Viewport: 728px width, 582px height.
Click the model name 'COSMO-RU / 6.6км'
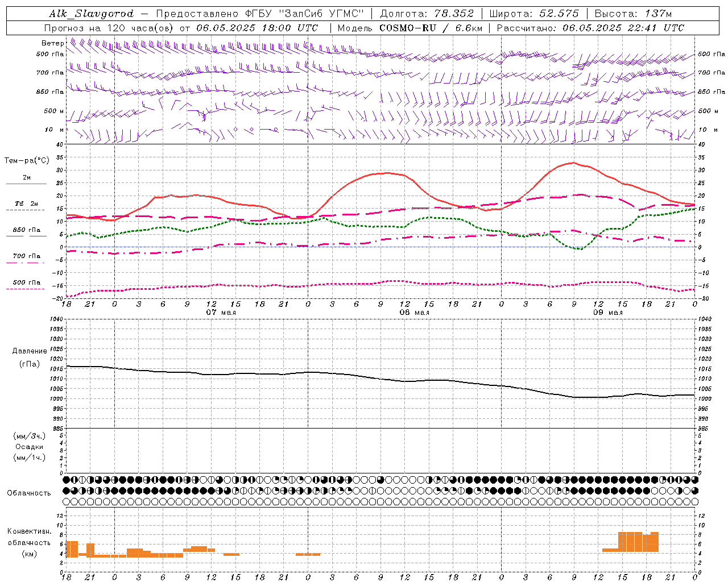(431, 28)
